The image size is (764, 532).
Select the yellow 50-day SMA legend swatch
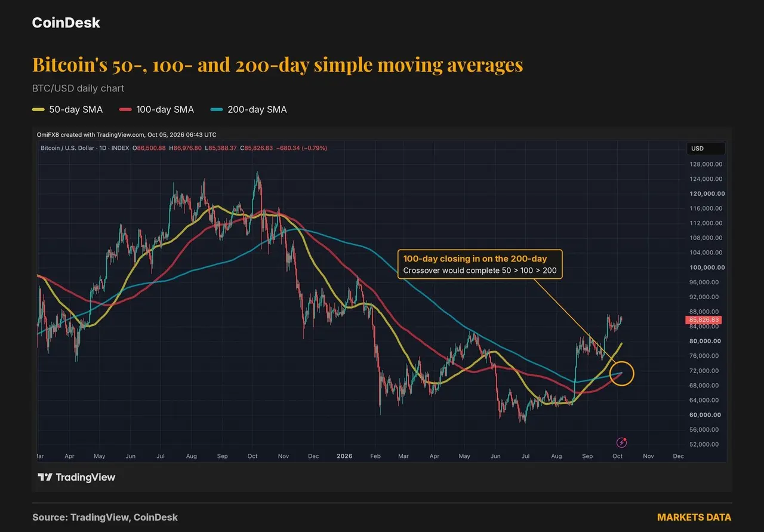(x=38, y=109)
